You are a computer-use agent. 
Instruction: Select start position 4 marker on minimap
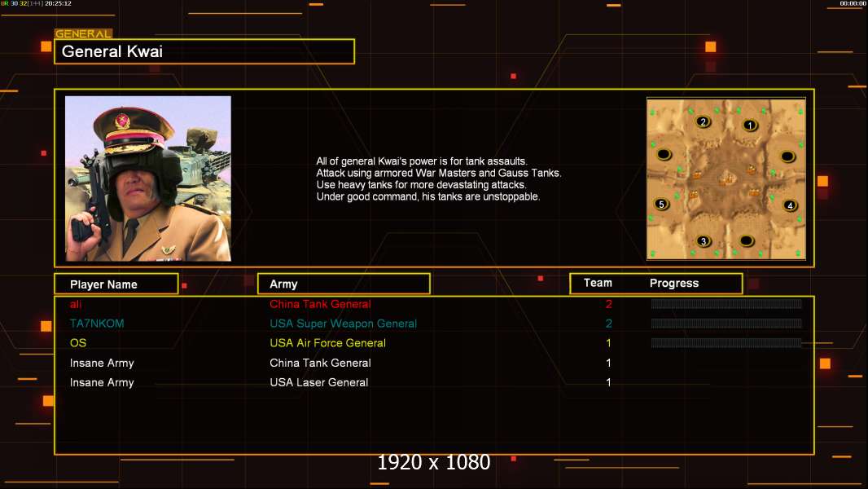[790, 205]
